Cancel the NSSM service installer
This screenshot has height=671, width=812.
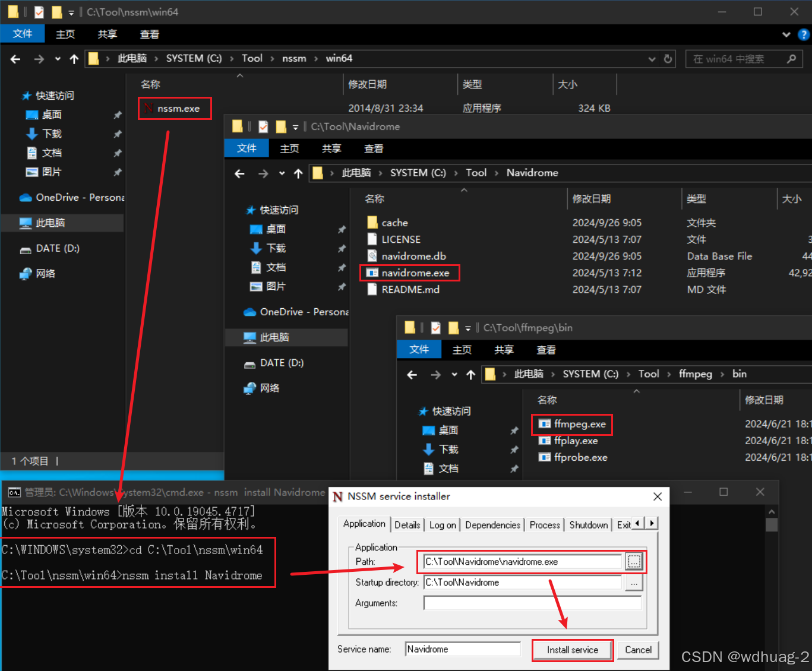[638, 650]
